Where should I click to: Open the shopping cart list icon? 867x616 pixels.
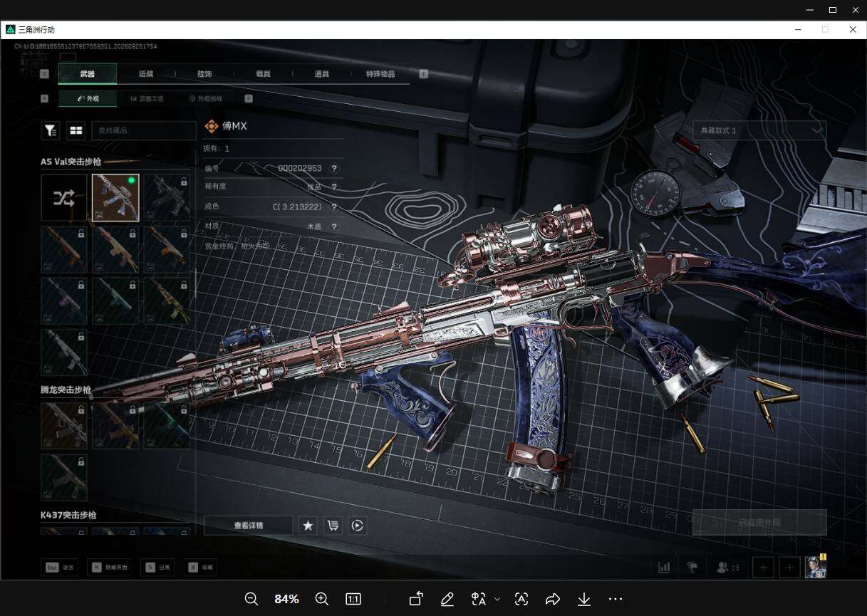coord(333,526)
